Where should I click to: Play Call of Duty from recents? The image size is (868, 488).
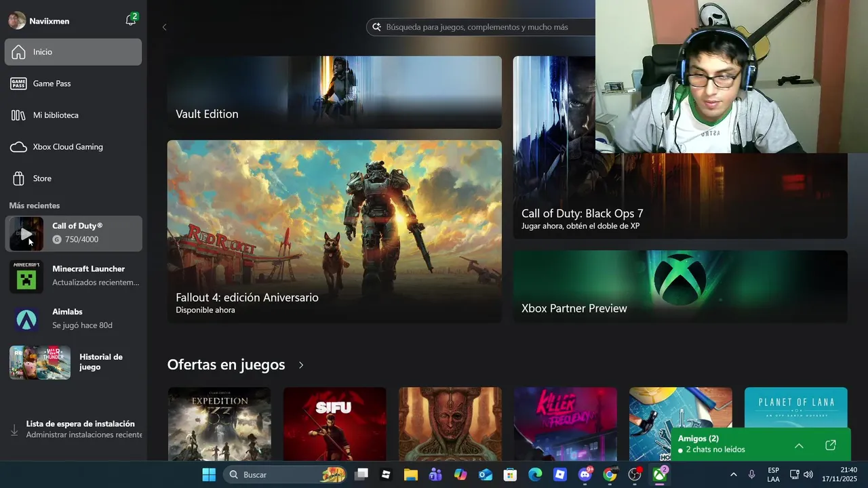pyautogui.click(x=26, y=234)
